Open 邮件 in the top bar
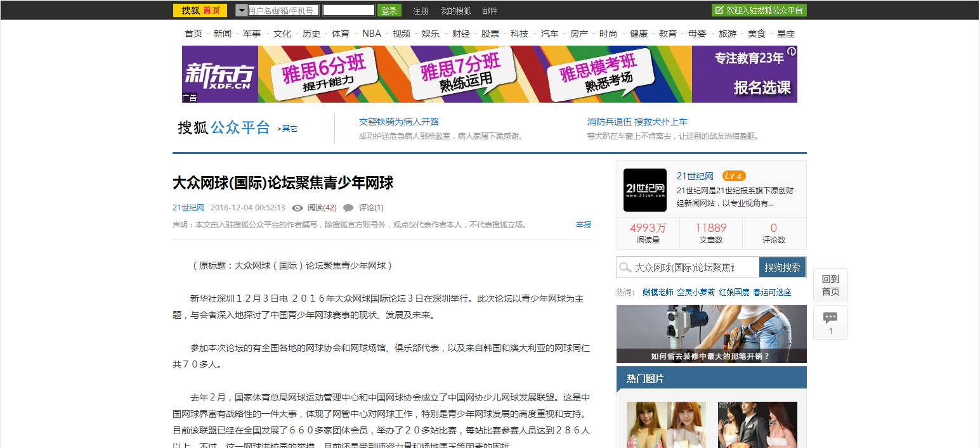 pyautogui.click(x=490, y=11)
